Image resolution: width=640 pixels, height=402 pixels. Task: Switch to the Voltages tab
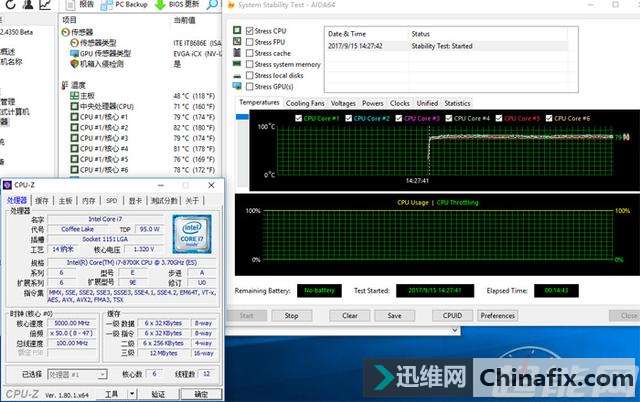343,103
